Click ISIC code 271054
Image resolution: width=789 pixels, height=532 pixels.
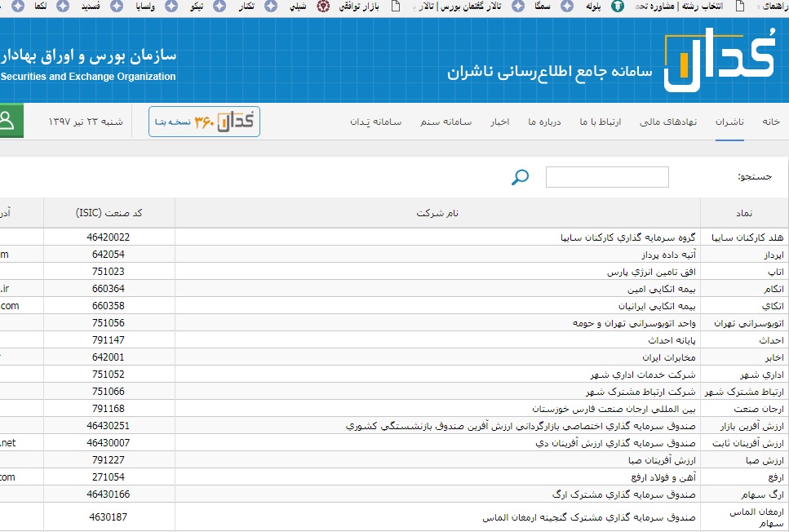pyautogui.click(x=109, y=477)
